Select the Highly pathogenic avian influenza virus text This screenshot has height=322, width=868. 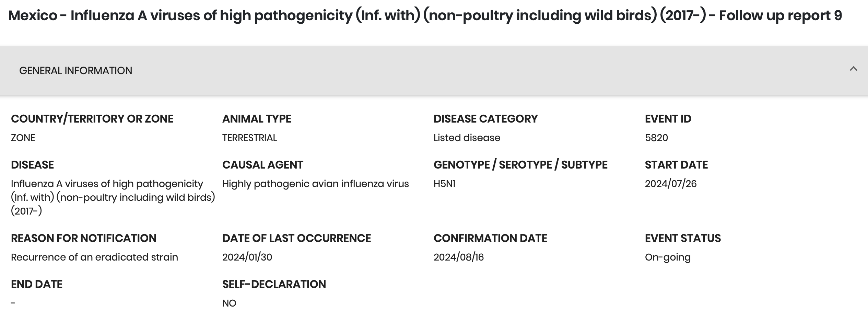(315, 184)
